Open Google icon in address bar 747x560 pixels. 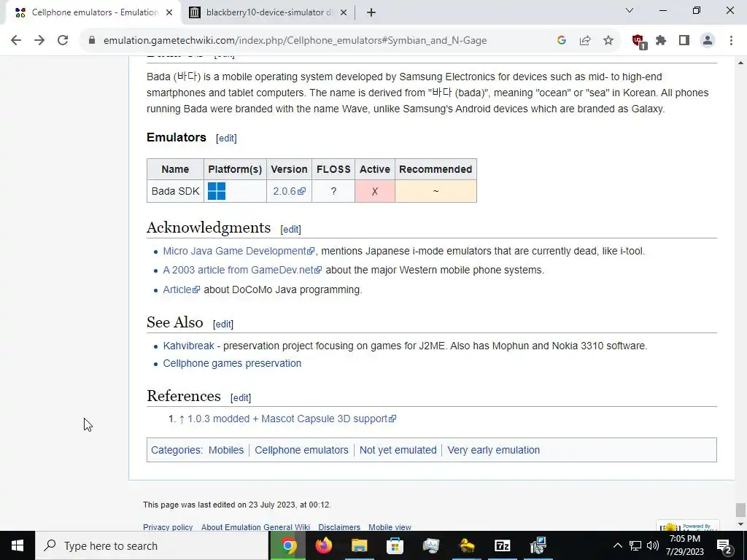coord(562,41)
